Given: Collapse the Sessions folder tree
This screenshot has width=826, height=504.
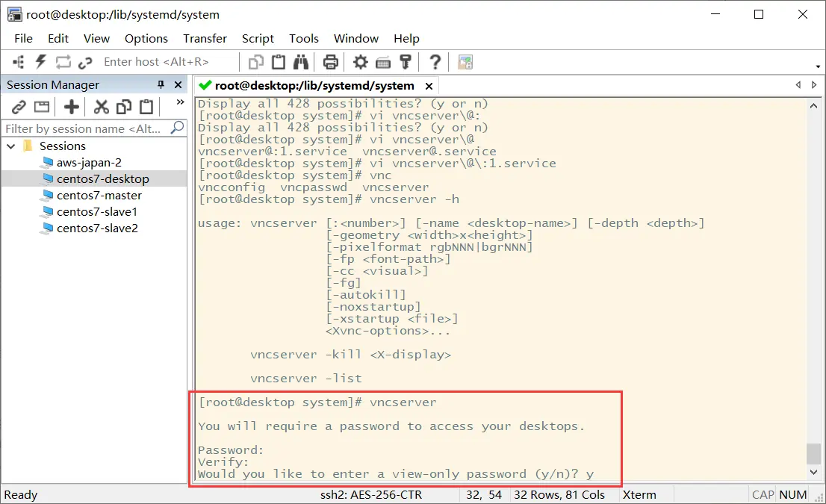Looking at the screenshot, I should (x=11, y=146).
